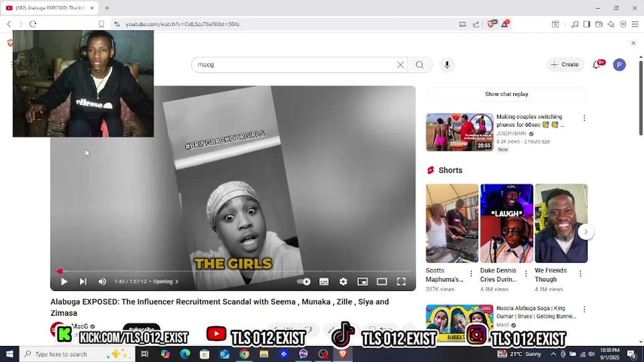Viewport: 644px width, 362px height.
Task: Skip to next video in player
Action: [83, 282]
